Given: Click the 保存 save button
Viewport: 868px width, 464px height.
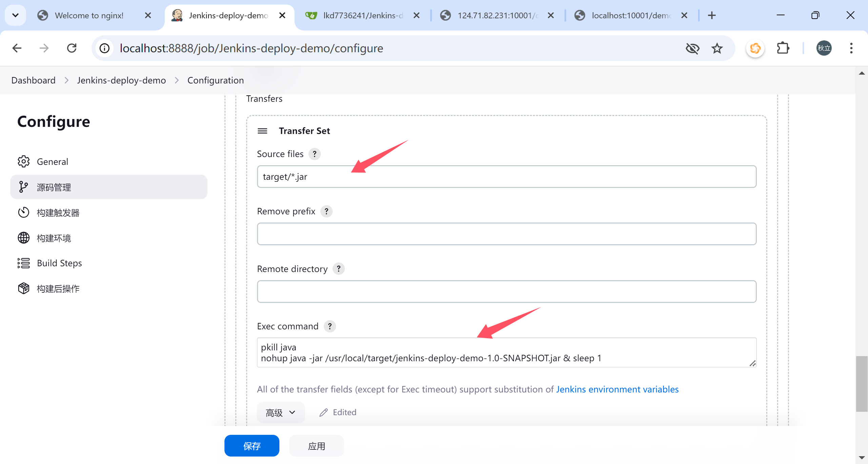Looking at the screenshot, I should pyautogui.click(x=252, y=446).
